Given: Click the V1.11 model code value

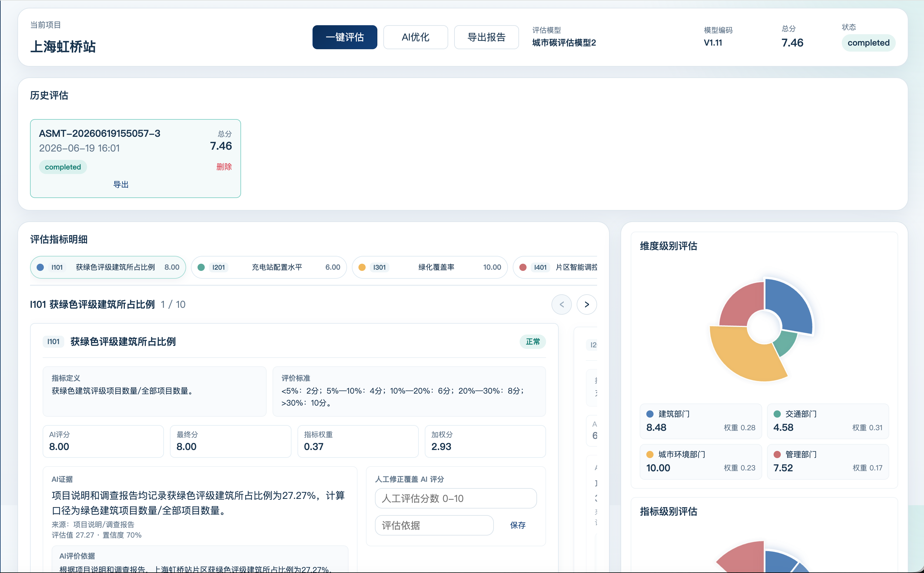Looking at the screenshot, I should click(713, 43).
